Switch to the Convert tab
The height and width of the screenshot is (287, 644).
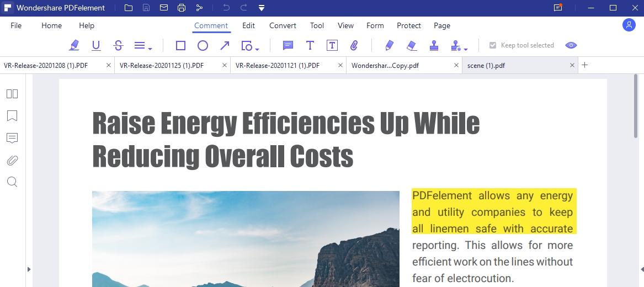pyautogui.click(x=283, y=25)
